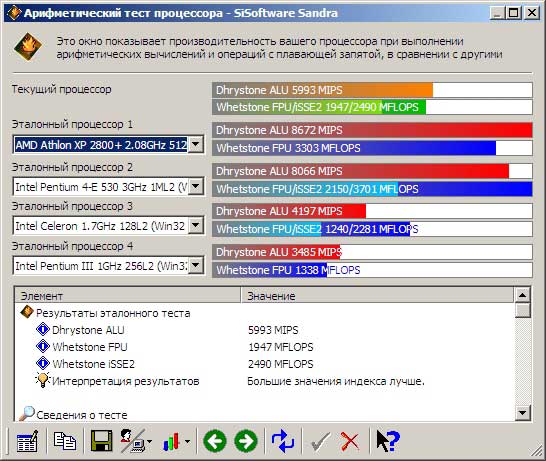
Task: Click the magnifier icon beside Сведения о тесте
Action: (26, 413)
